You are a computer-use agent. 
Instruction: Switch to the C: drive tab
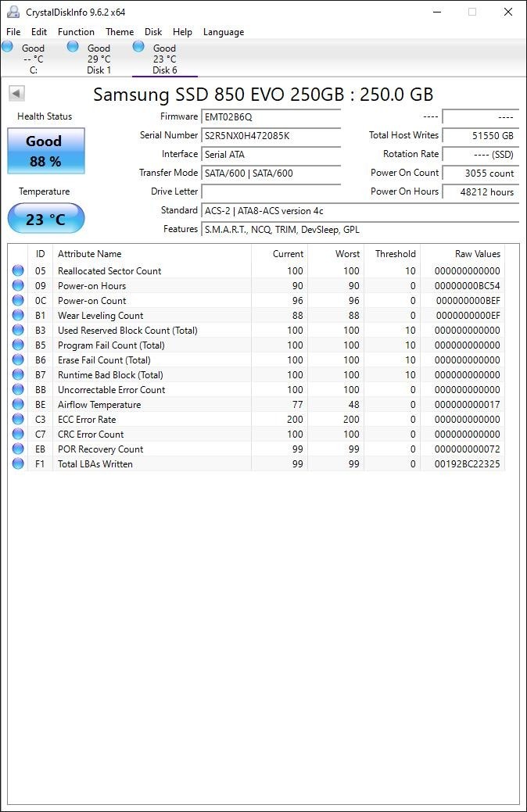(x=33, y=59)
